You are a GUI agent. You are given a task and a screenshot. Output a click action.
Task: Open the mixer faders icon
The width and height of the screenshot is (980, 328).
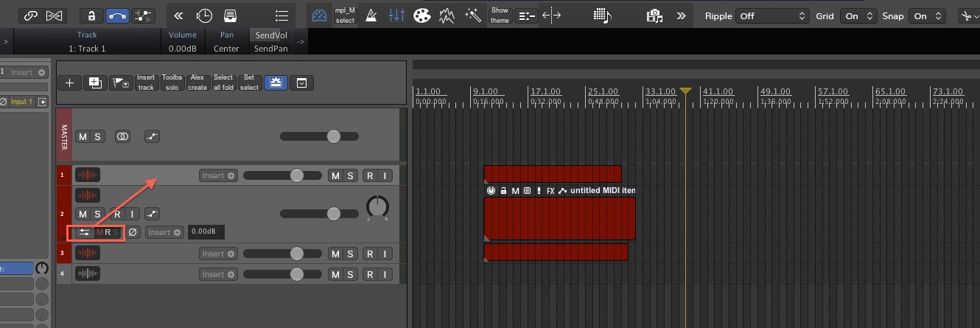pos(396,15)
